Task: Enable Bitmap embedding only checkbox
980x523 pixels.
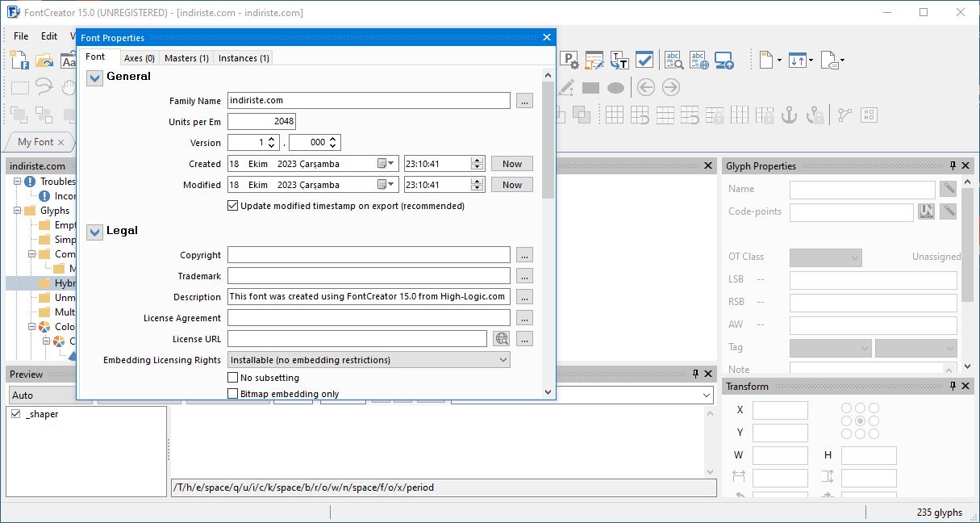Action: (x=233, y=394)
